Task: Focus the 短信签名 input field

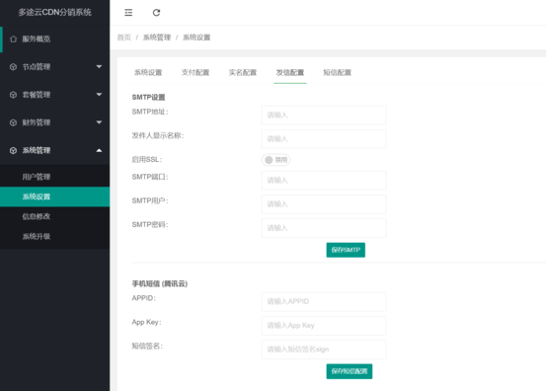Action: tap(324, 350)
